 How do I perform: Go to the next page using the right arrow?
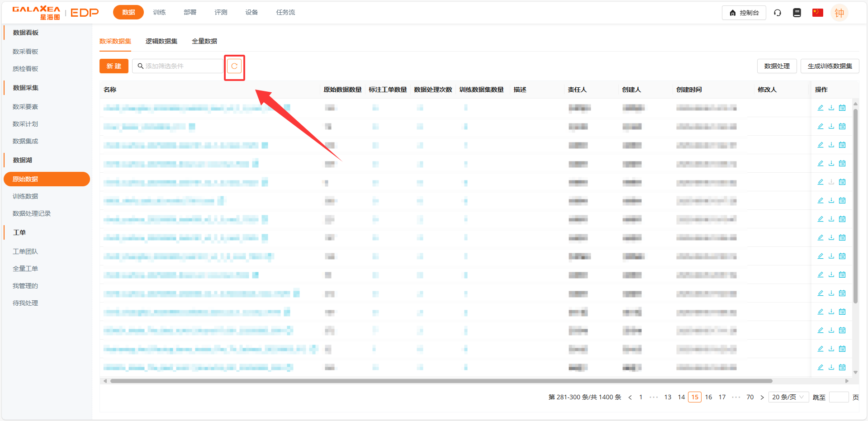[x=762, y=397]
